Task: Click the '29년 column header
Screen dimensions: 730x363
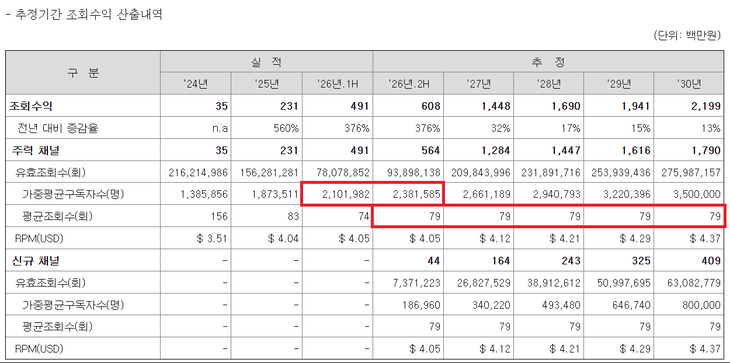Action: tap(619, 84)
